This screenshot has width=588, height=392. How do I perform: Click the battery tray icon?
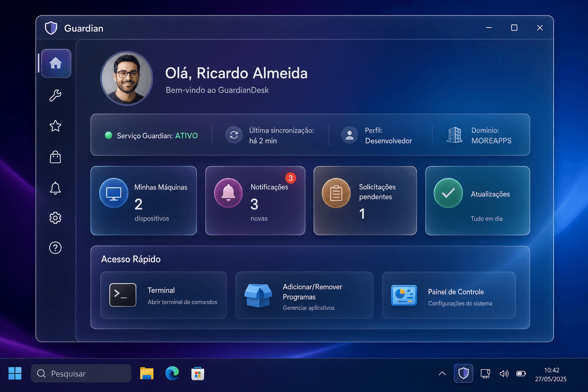pos(521,373)
